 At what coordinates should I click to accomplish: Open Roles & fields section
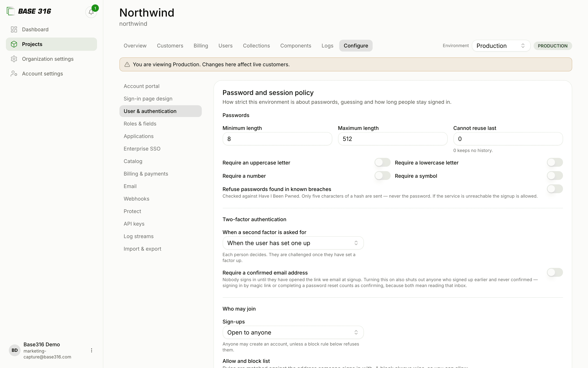point(160,124)
